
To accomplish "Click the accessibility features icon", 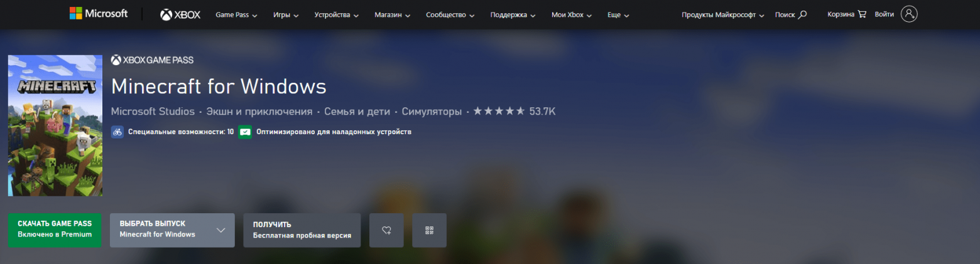I will [x=117, y=132].
